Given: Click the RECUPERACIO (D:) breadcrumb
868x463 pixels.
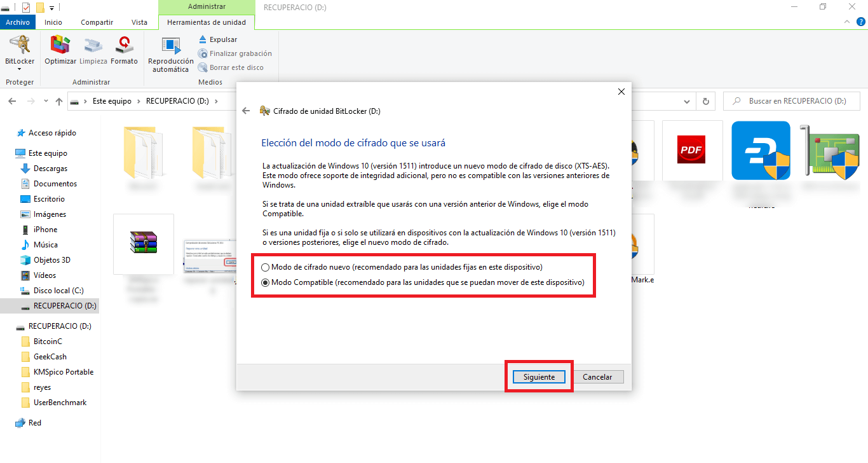Looking at the screenshot, I should [177, 101].
